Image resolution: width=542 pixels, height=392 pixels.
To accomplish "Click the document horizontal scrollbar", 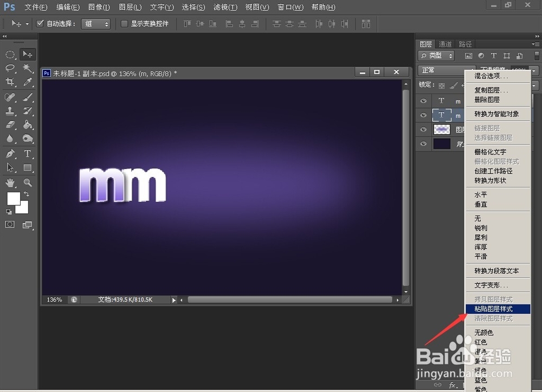I will point(289,300).
